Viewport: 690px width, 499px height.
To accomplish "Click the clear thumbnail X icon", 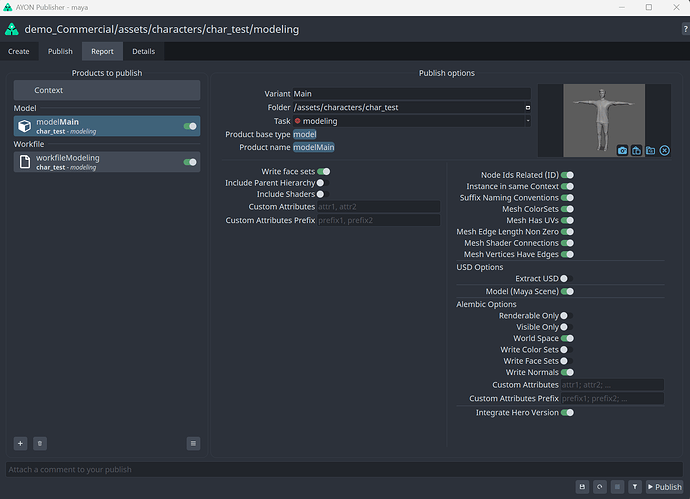I will [664, 150].
